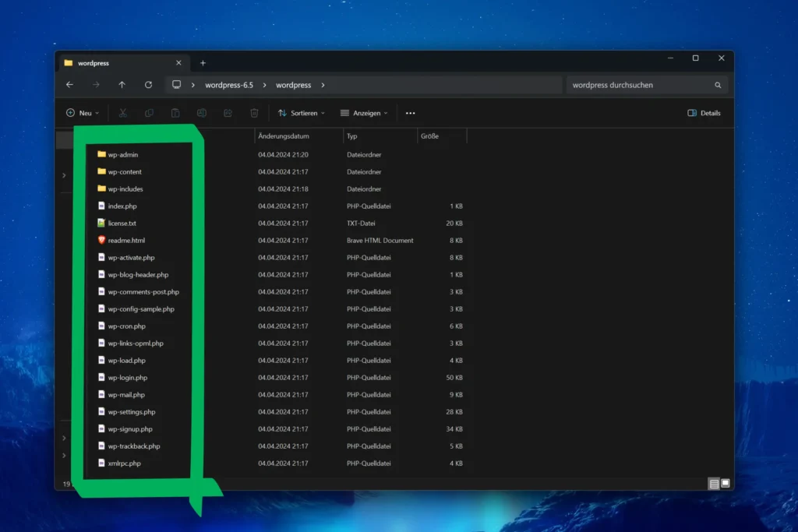Screen dimensions: 798x532
Task: Click the PC icon in address bar
Action: pos(177,85)
